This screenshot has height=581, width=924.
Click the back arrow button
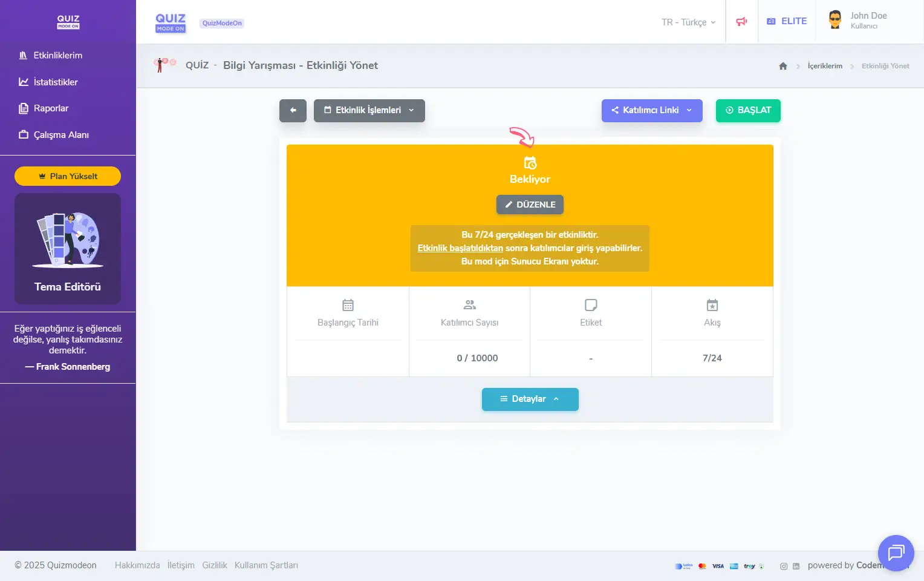pyautogui.click(x=293, y=110)
